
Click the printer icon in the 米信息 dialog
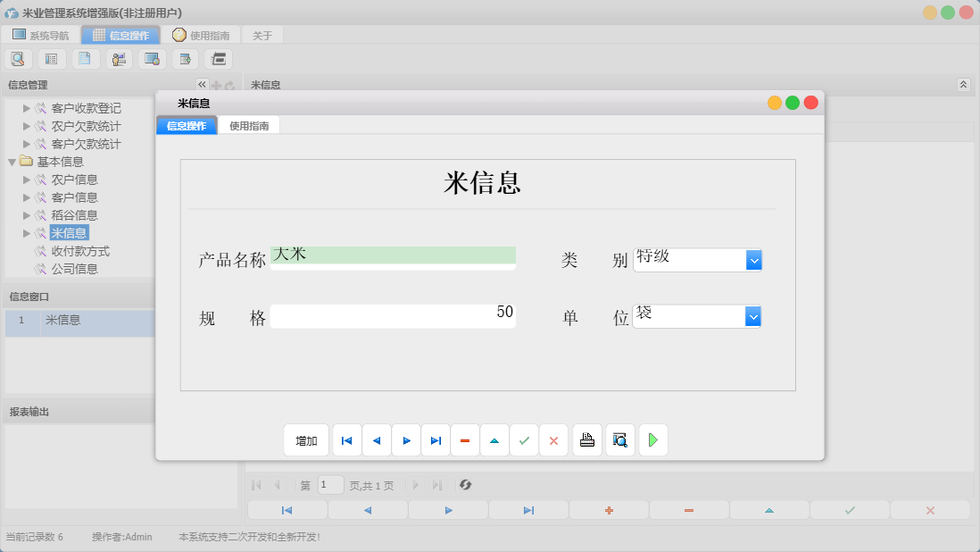(586, 439)
